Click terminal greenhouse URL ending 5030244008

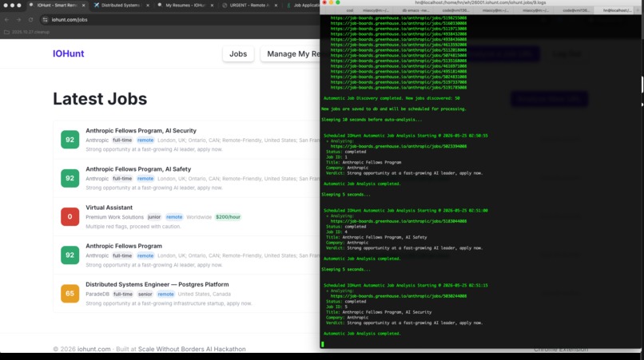pyautogui.click(x=399, y=296)
